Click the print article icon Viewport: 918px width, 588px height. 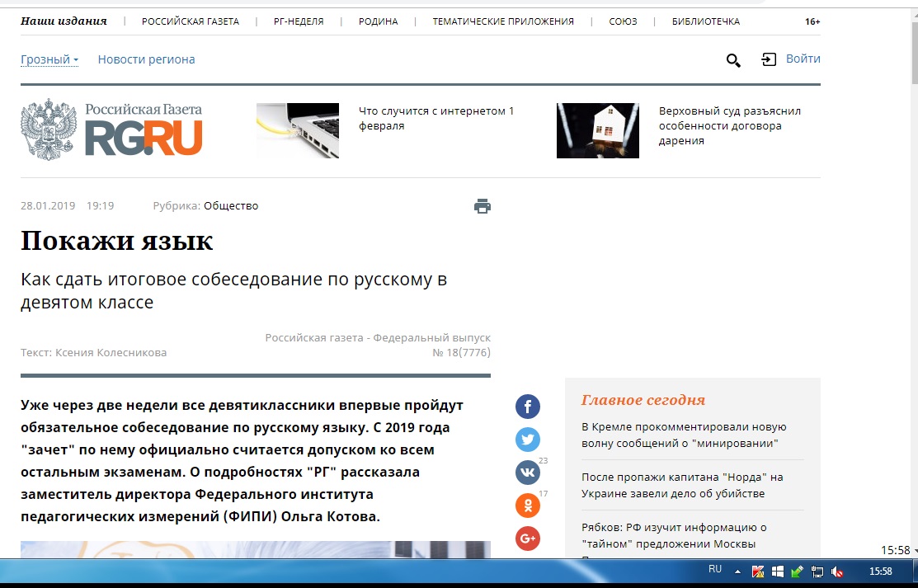pyautogui.click(x=483, y=206)
